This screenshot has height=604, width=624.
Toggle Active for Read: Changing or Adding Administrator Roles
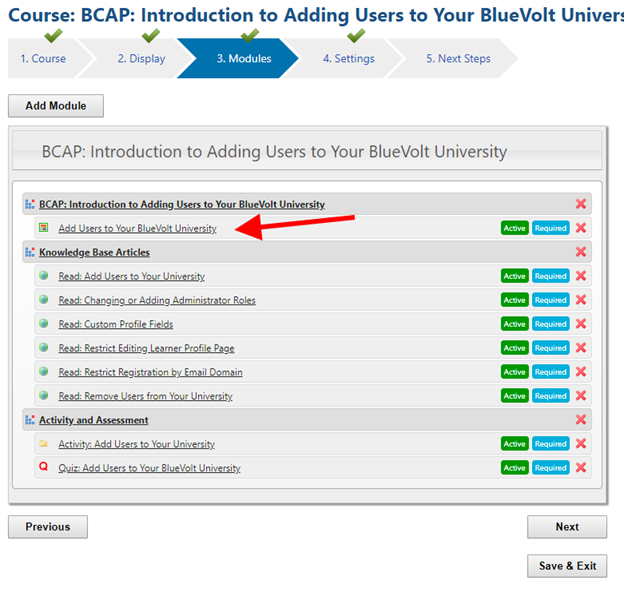point(515,300)
